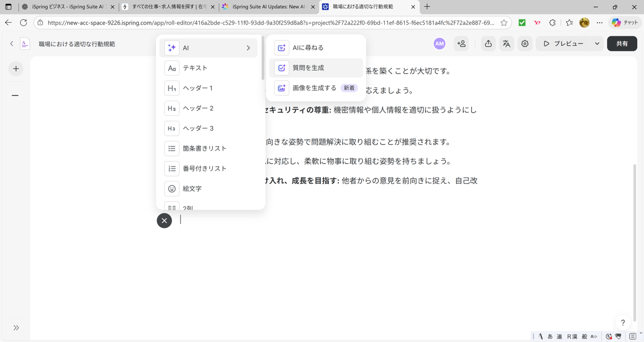This screenshot has width=644, height=342.
Task: Click the AM user avatar
Action: click(x=439, y=43)
